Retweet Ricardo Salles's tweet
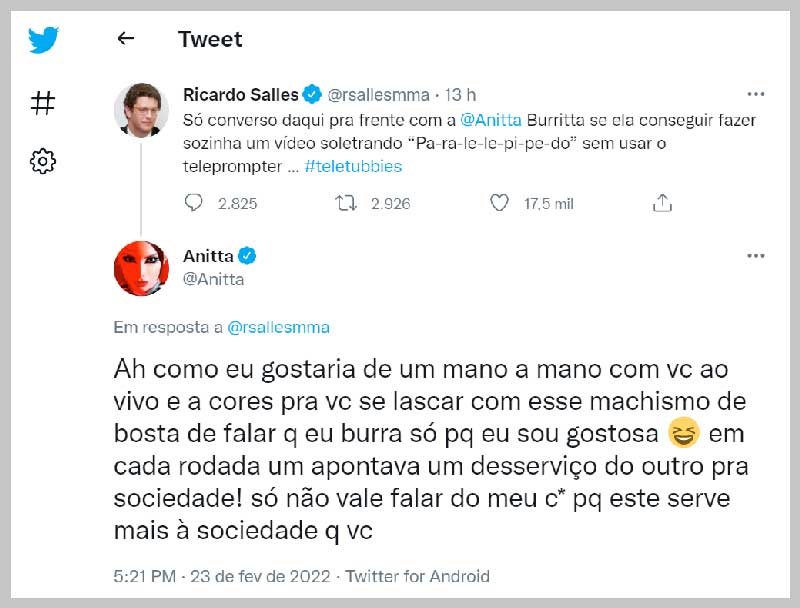The image size is (800, 608). point(347,203)
